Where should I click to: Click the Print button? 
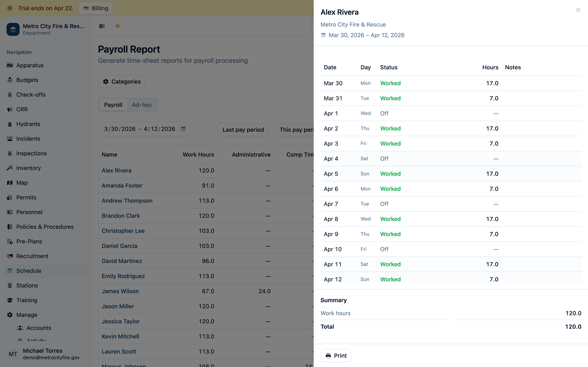(x=336, y=355)
